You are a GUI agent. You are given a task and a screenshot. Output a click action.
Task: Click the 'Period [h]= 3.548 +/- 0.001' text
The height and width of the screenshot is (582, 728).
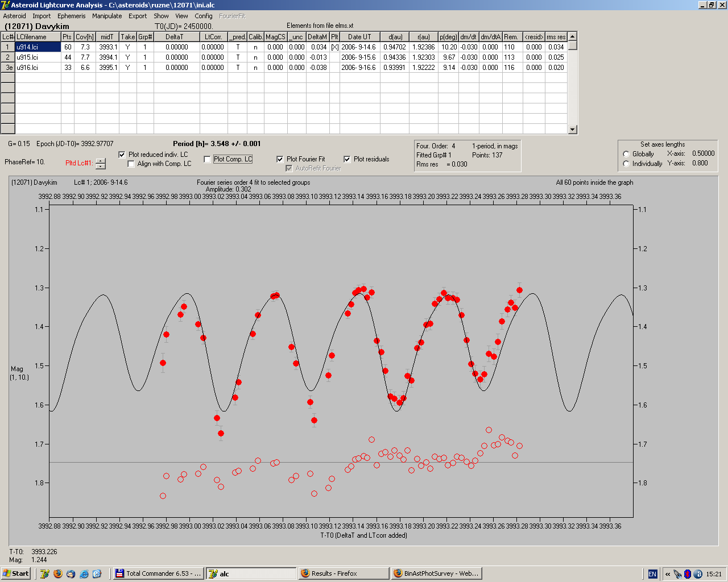point(217,144)
